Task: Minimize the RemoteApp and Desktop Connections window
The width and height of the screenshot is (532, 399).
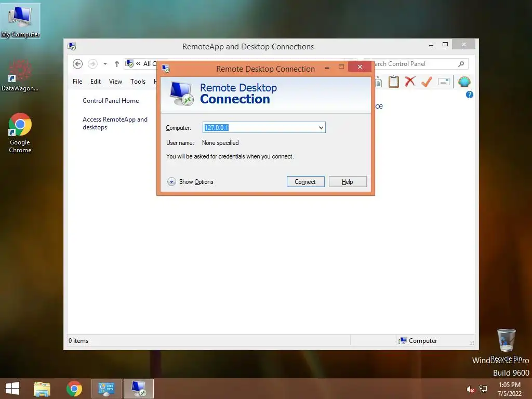Action: point(431,45)
